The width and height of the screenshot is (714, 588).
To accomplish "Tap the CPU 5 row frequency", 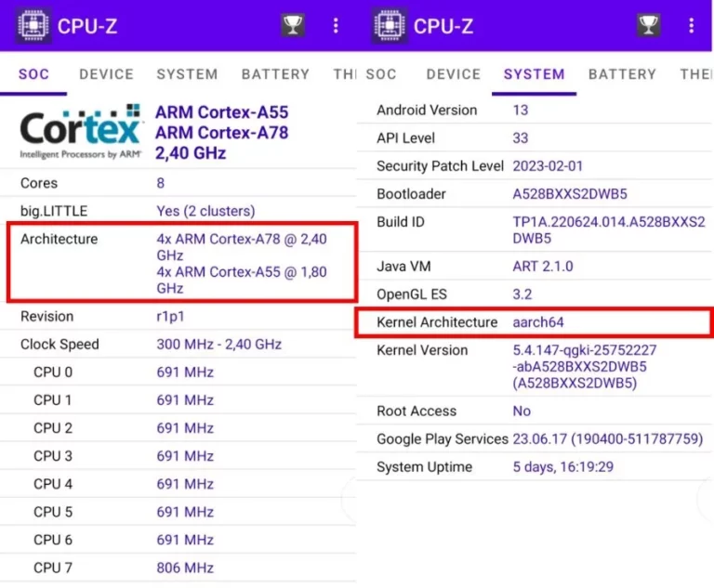I will [185, 512].
